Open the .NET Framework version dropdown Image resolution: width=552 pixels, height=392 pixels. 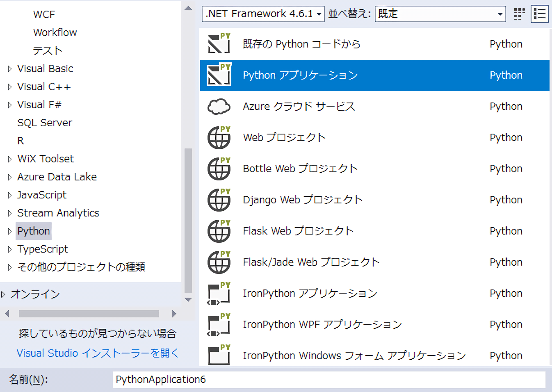coord(263,14)
